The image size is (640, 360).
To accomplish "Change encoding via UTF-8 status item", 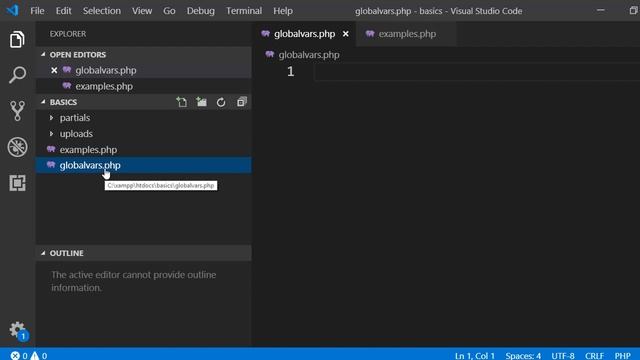I will pyautogui.click(x=562, y=356).
